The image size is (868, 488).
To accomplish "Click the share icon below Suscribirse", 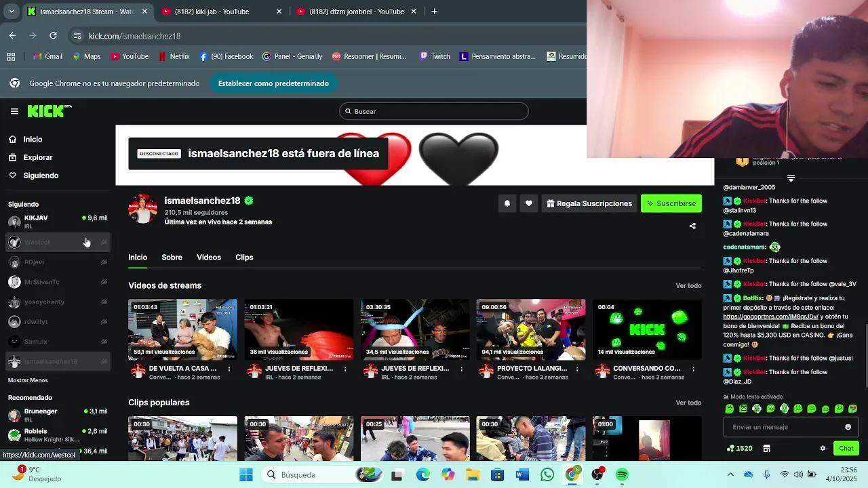I will point(692,226).
